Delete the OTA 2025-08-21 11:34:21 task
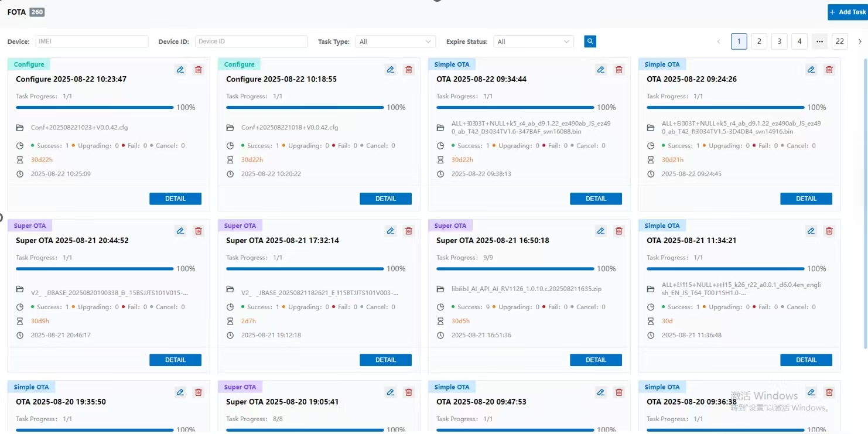 coord(829,231)
